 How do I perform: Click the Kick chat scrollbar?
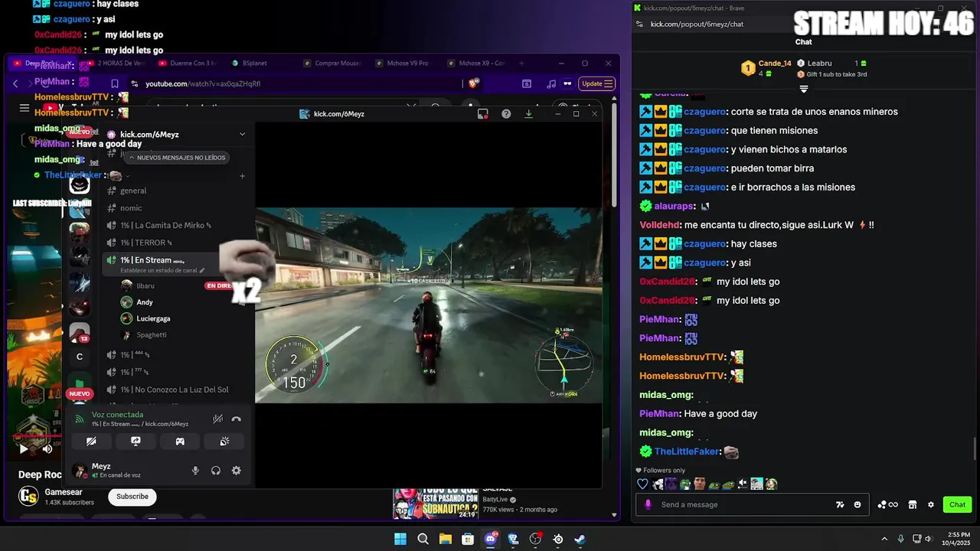[975, 450]
